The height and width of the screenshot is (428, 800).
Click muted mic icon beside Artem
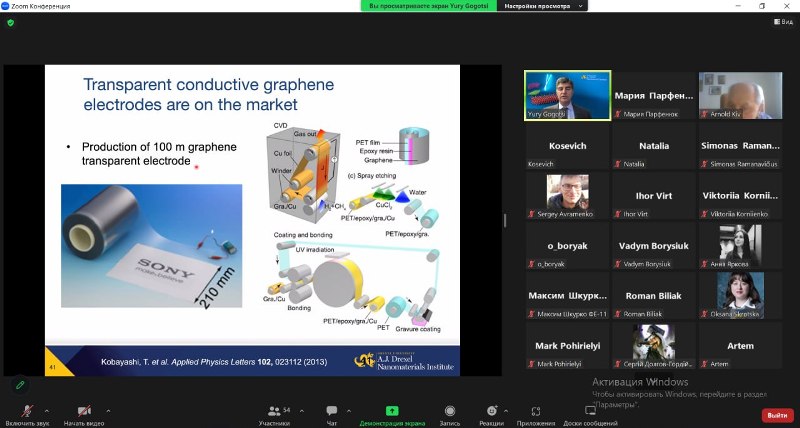click(x=705, y=364)
